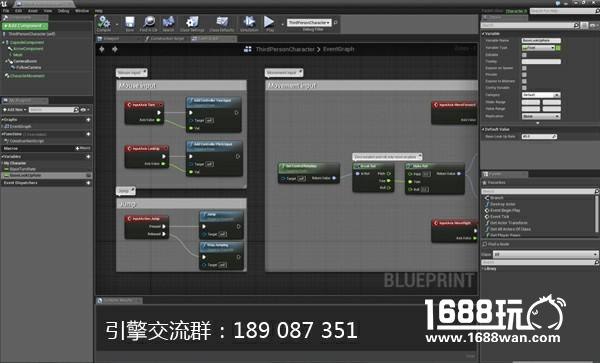Click ThirdPersonCharacter in the breadcrumb
The width and height of the screenshot is (600, 363).
tap(285, 49)
